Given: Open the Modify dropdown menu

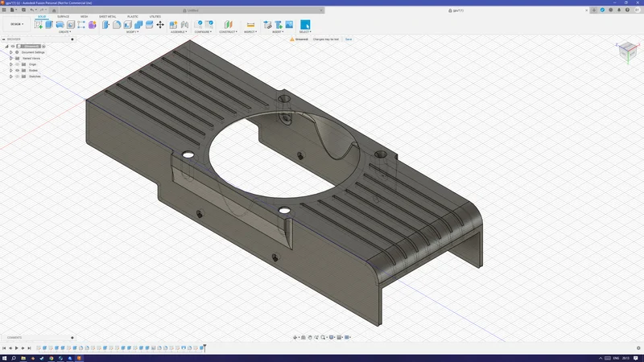Looking at the screenshot, I should tap(132, 32).
